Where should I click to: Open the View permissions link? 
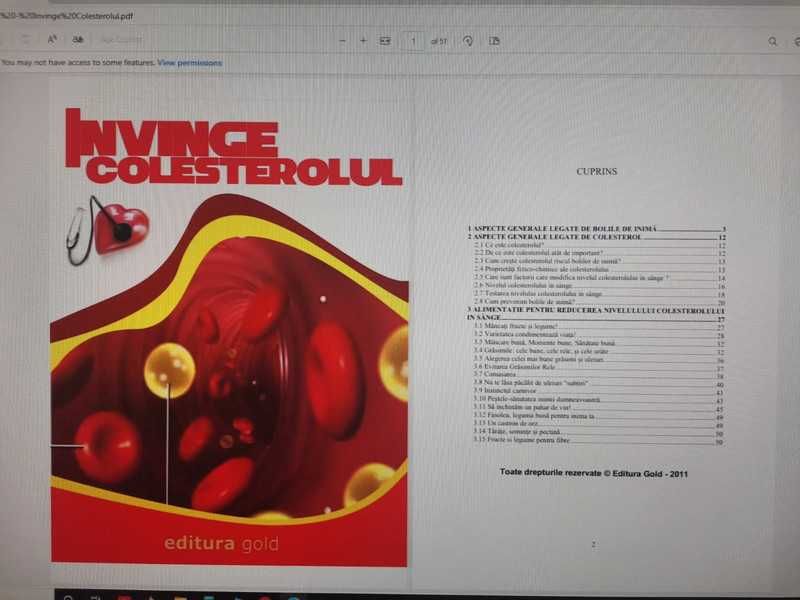189,63
